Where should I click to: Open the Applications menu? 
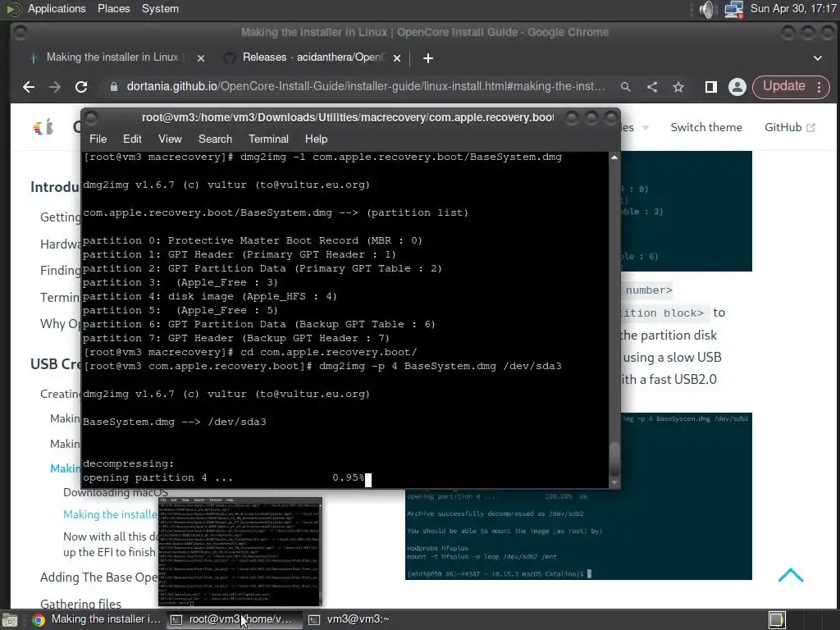57,8
